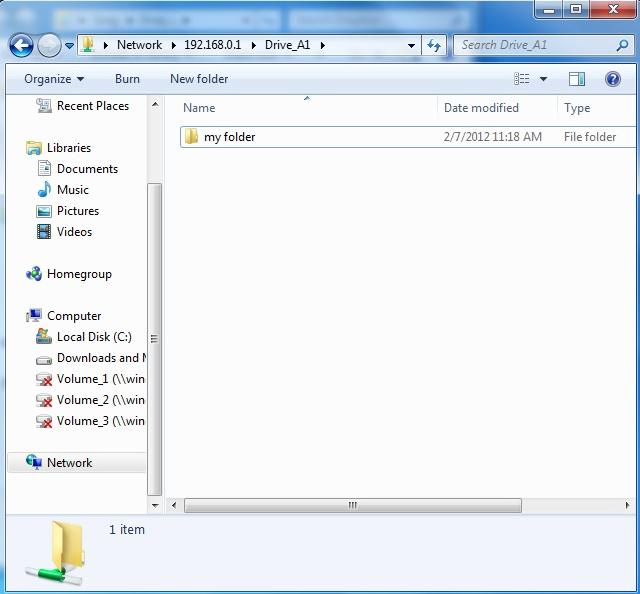Click the Refresh button beside address bar

pyautogui.click(x=434, y=45)
